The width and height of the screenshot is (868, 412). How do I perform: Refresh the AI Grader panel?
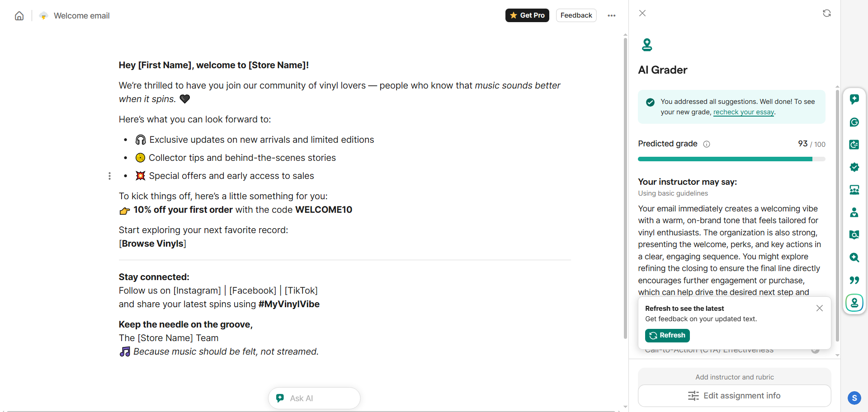pyautogui.click(x=827, y=13)
